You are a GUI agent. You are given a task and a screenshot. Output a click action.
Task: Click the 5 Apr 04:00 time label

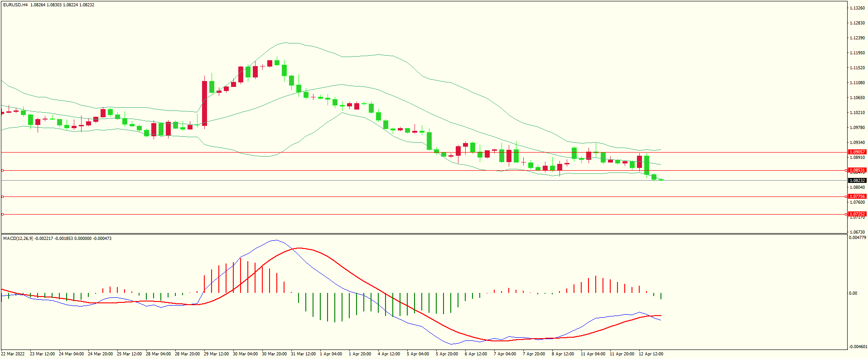coord(418,354)
